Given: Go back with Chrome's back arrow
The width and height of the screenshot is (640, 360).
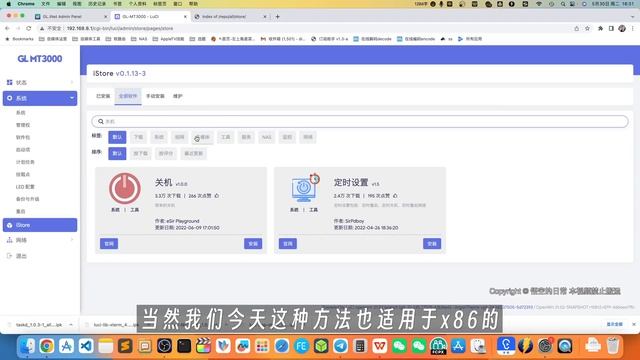Looking at the screenshot, I should tap(7, 29).
